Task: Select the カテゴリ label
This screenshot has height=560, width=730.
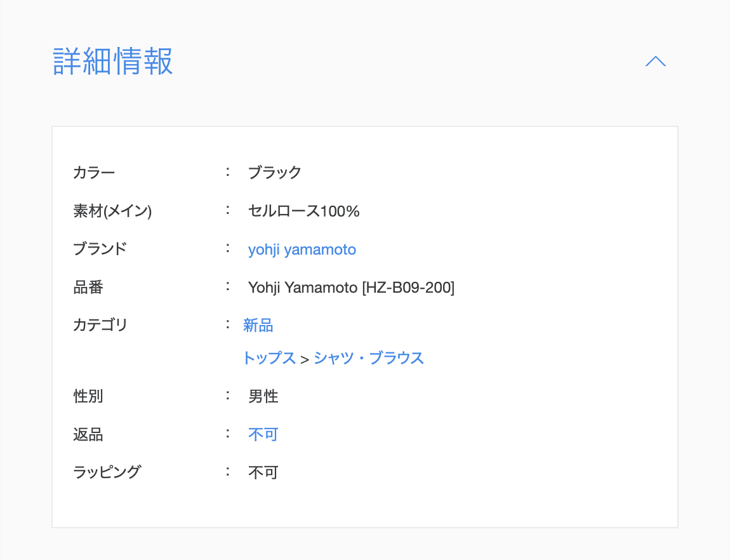Action: [x=100, y=325]
